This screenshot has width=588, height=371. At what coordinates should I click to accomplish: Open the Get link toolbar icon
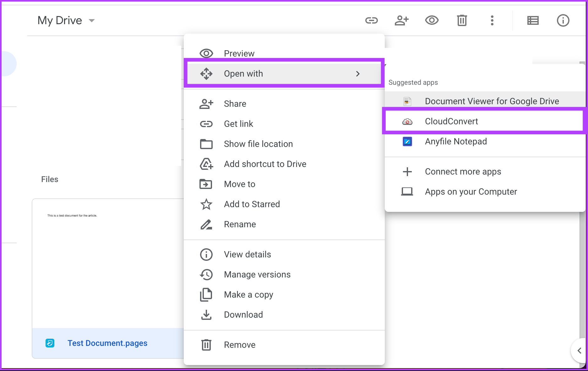point(371,20)
